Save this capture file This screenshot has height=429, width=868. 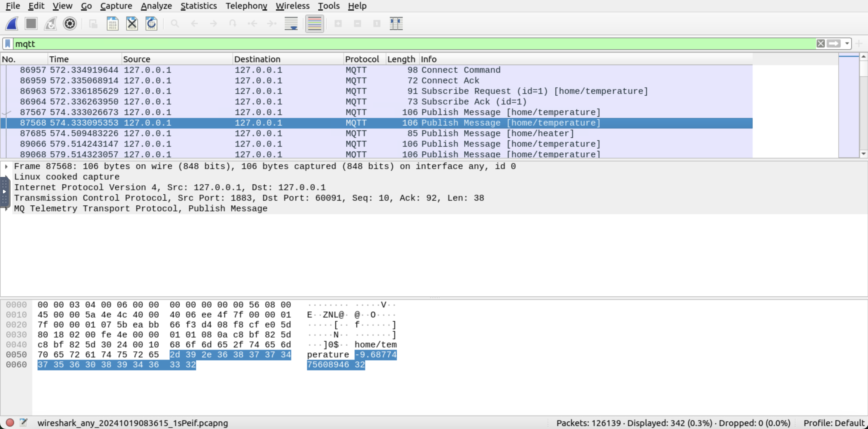click(112, 23)
